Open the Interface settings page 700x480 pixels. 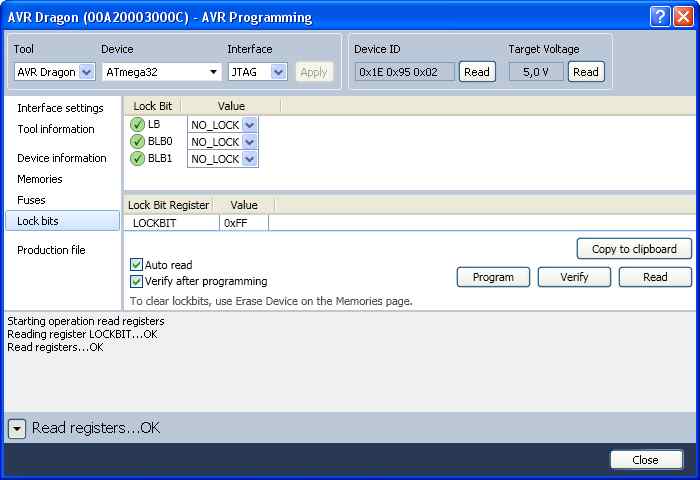point(60,108)
